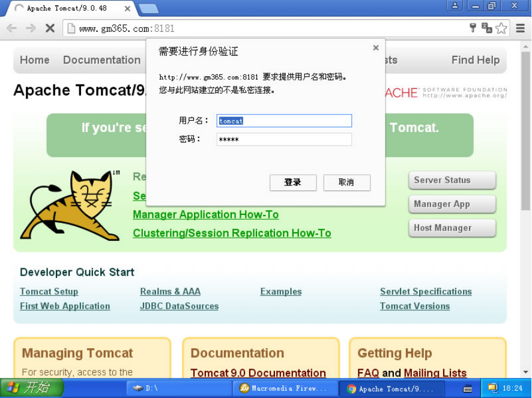Stop page loading with X button
Image resolution: width=532 pixels, height=398 pixels.
click(50, 28)
